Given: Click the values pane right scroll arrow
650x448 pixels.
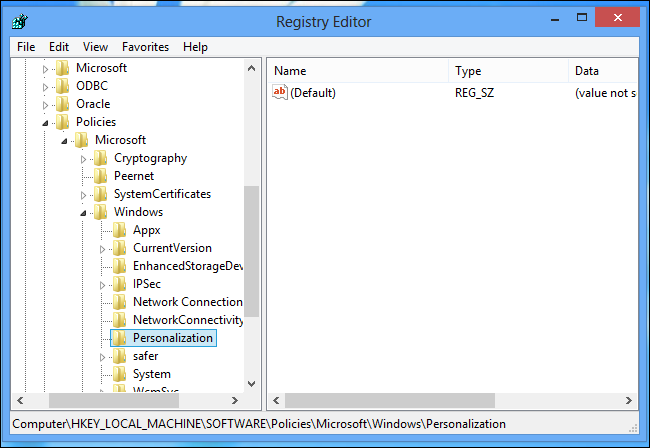Looking at the screenshot, I should click(x=629, y=400).
